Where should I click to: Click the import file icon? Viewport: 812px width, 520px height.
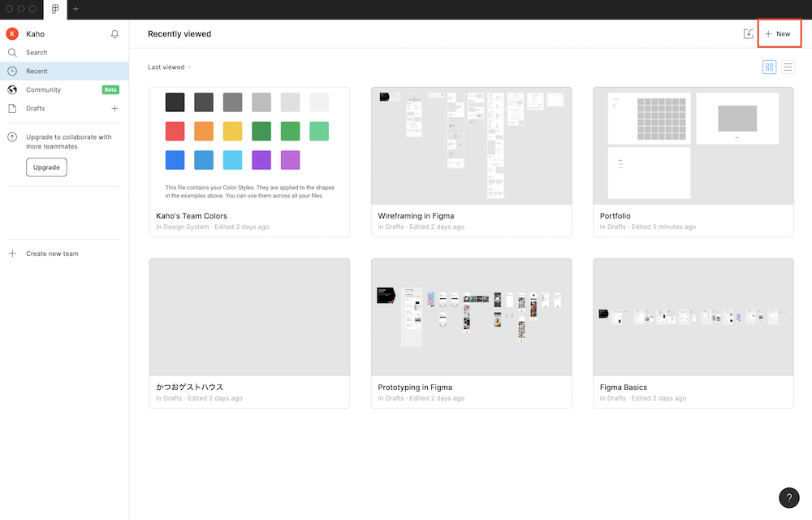click(749, 33)
